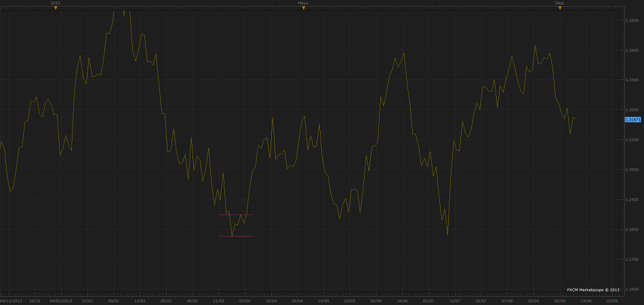644x305 pixels.
Task: Select the 01/07 date label
Action: (x=428, y=300)
